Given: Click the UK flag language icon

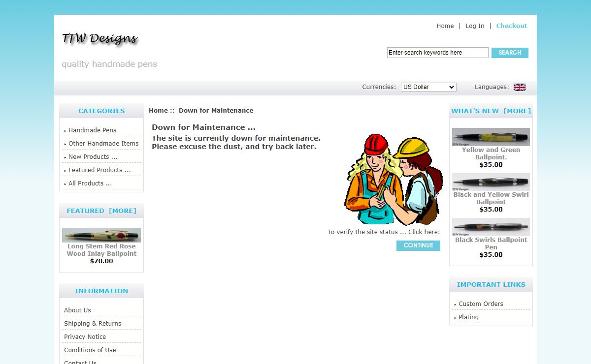Looking at the screenshot, I should (520, 87).
